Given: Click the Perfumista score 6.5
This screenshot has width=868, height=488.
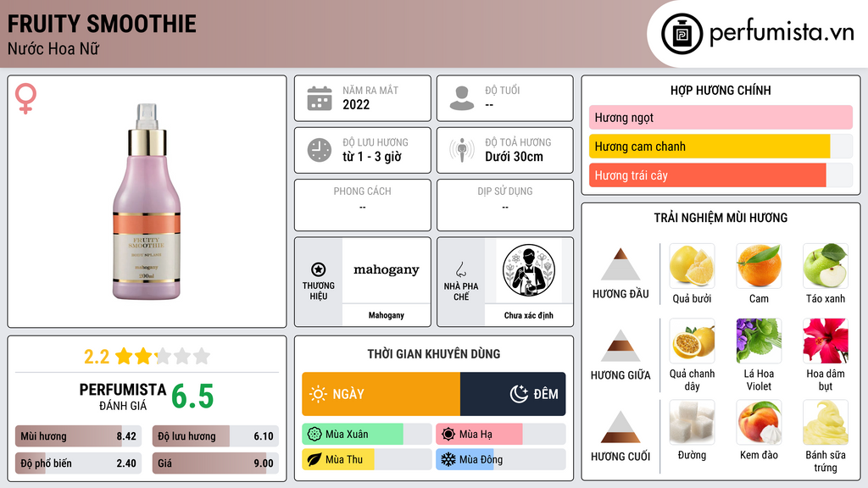Looking at the screenshot, I should coord(192,396).
